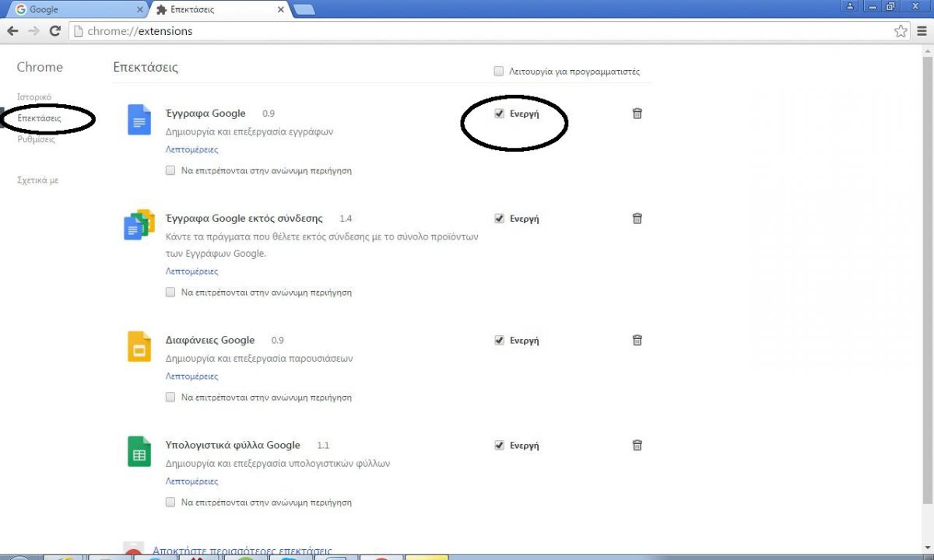Viewport: 934px width, 560px height.
Task: Disable Ενεργή for Έγγραφα Google εκτός σύνδεσης
Action: pos(500,219)
